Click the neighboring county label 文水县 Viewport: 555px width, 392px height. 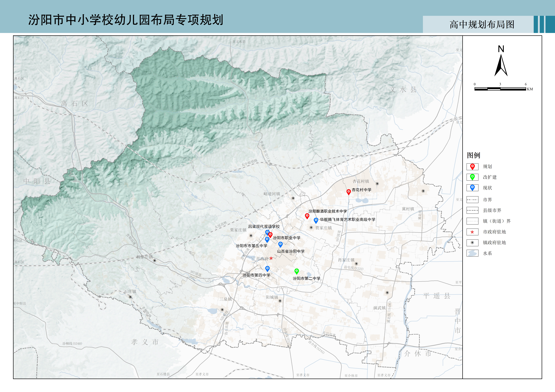click(403, 90)
